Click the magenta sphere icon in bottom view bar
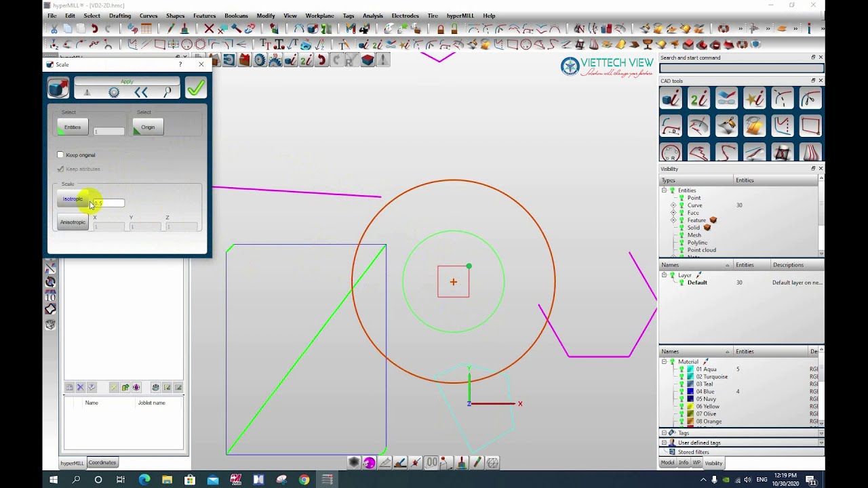868x488 pixels. pos(369,463)
